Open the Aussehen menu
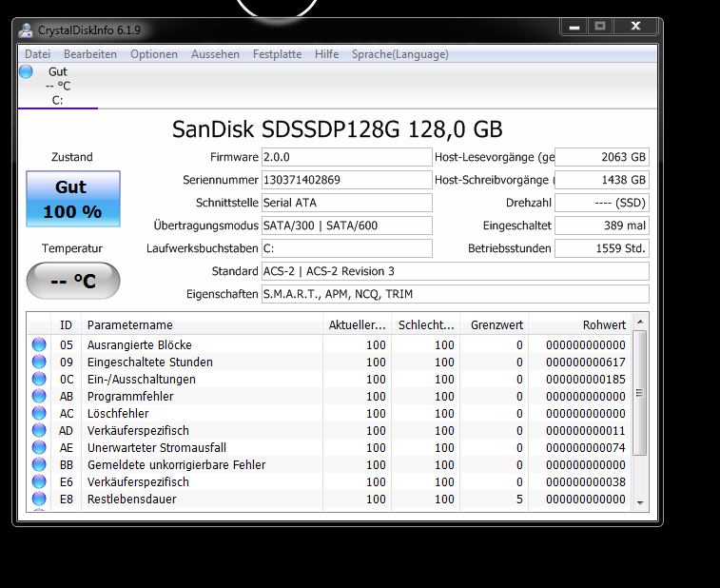The width and height of the screenshot is (720, 588). pos(215,54)
